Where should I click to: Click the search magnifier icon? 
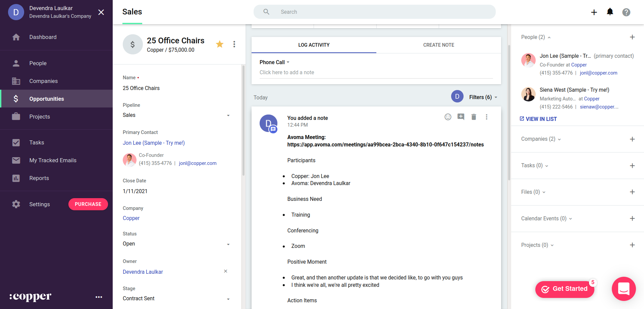[266, 12]
